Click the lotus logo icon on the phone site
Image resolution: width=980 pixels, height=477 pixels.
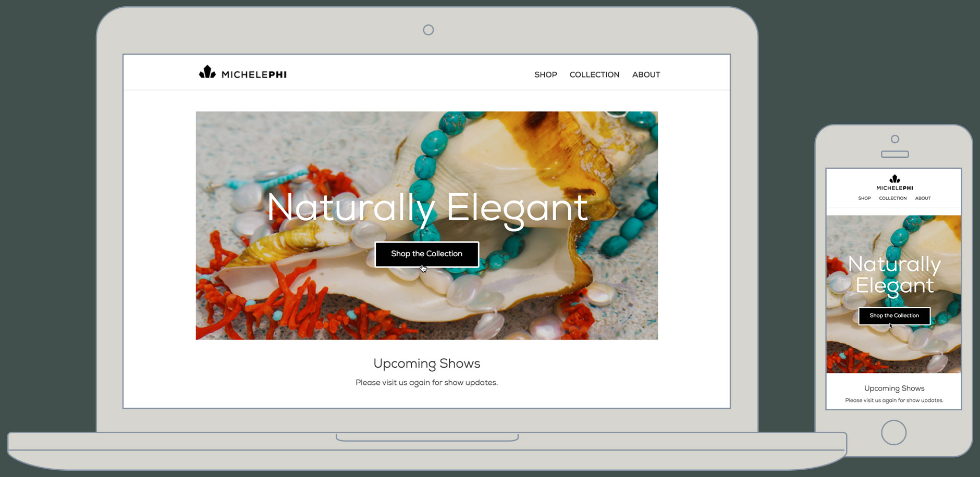coord(895,179)
